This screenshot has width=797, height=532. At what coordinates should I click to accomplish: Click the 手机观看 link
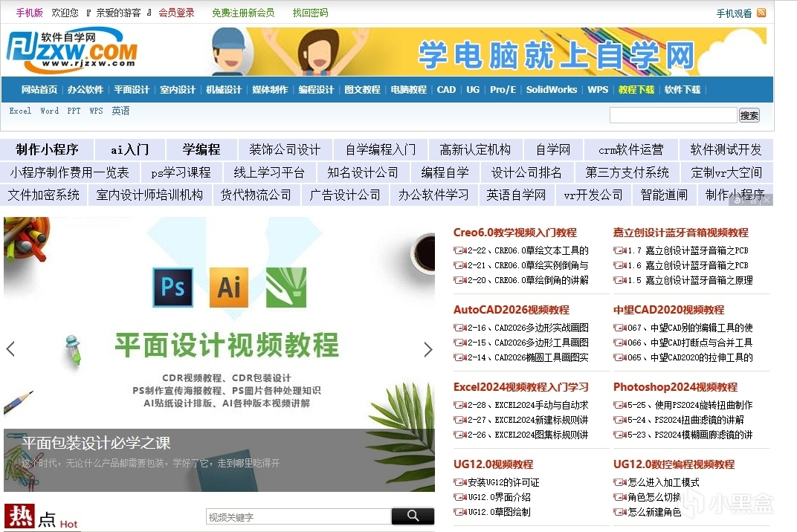click(x=734, y=13)
